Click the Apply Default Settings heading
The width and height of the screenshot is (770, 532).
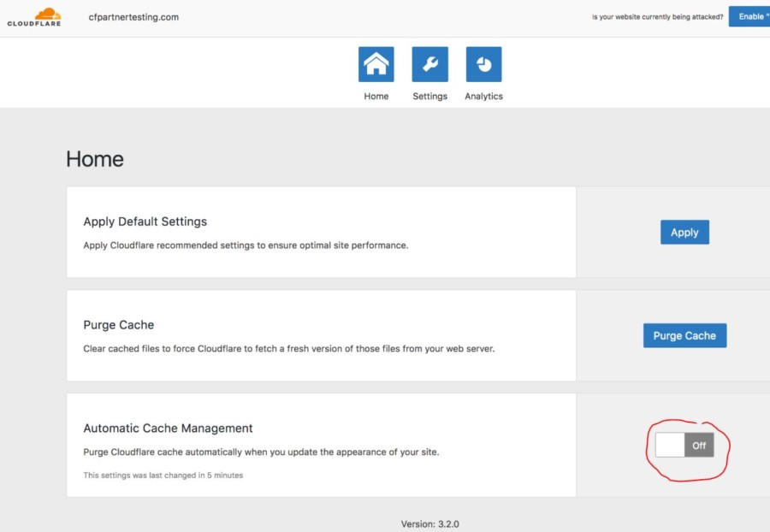click(x=145, y=222)
